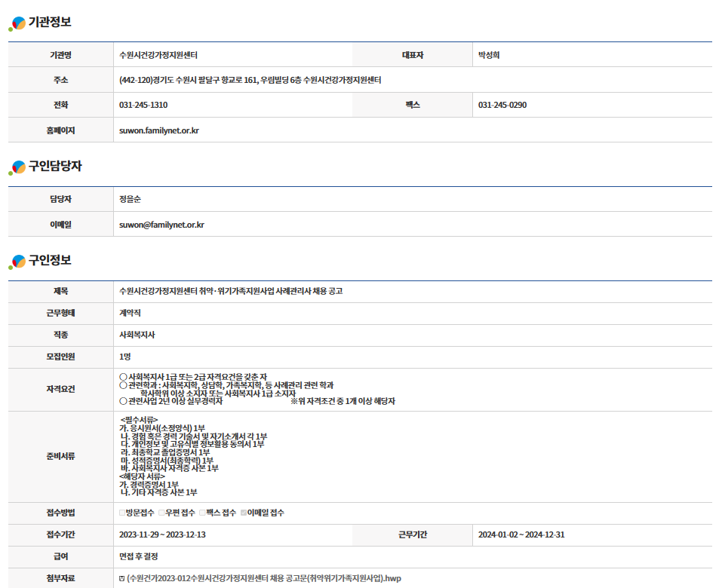
Task: Open the suwon.familynet.or.kr homepage address
Action: click(x=158, y=130)
